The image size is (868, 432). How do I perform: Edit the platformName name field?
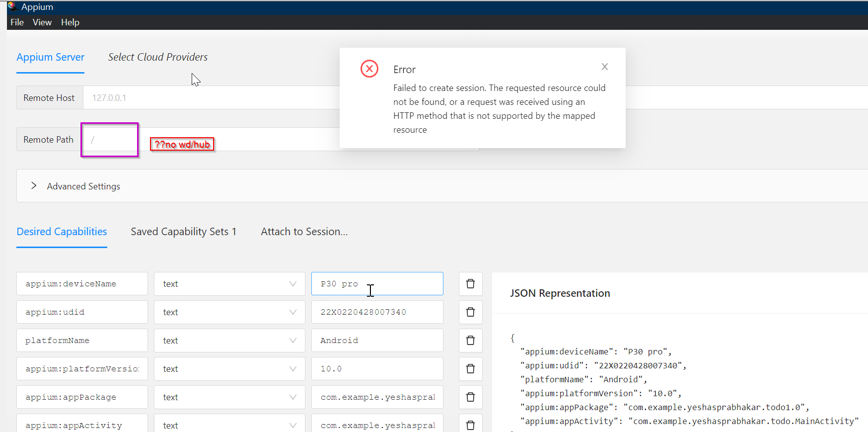point(82,341)
